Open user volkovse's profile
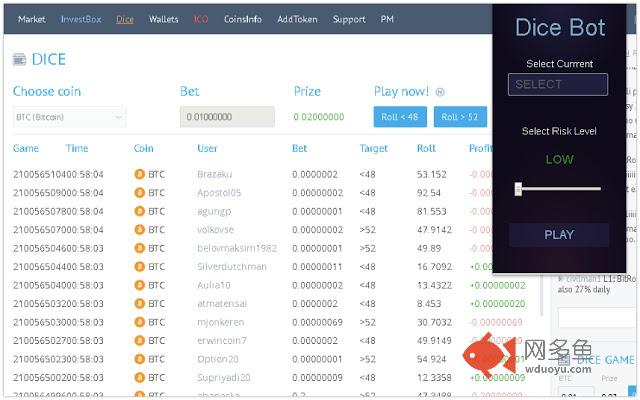640x400 pixels. click(216, 230)
